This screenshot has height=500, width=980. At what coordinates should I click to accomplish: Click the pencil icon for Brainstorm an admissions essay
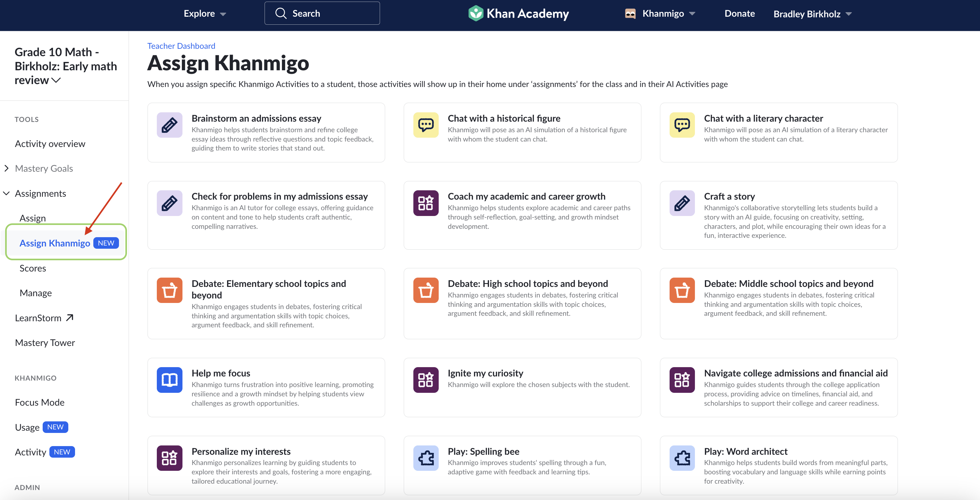pyautogui.click(x=169, y=125)
